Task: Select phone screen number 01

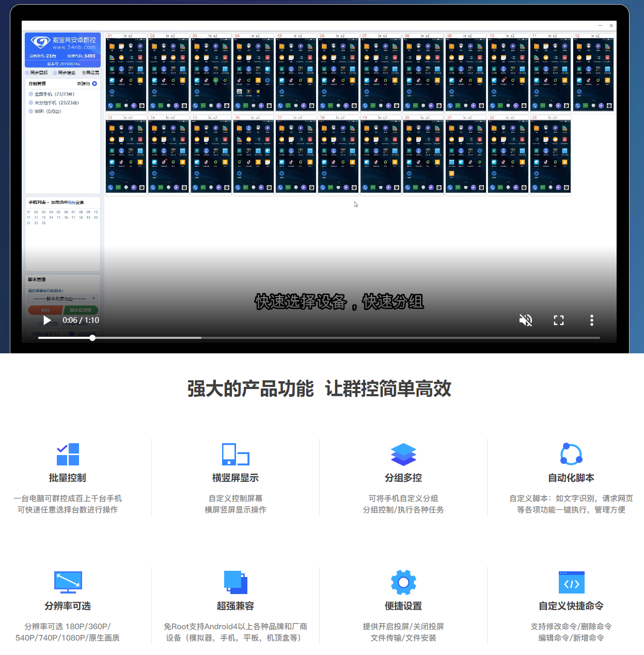Action: pyautogui.click(x=127, y=72)
